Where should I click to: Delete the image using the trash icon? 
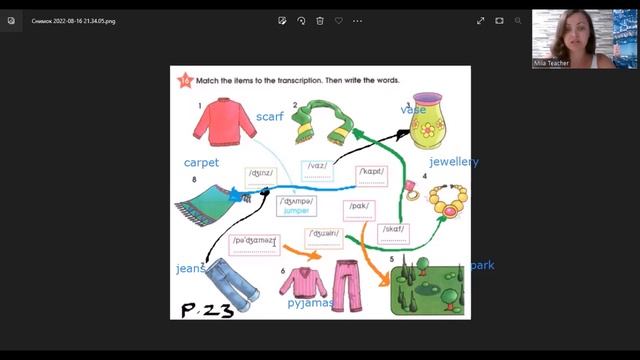point(320,21)
